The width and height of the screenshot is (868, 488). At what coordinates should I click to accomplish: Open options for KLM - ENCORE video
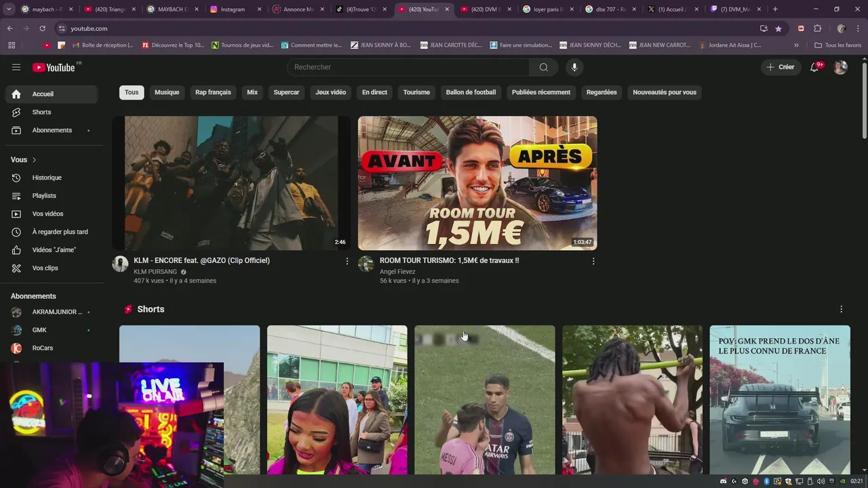click(347, 261)
